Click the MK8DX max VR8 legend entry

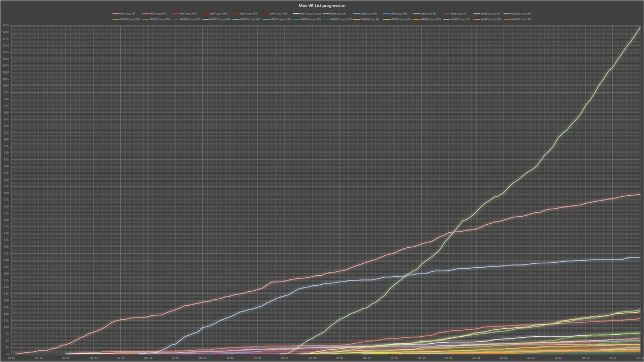pos(276,19)
